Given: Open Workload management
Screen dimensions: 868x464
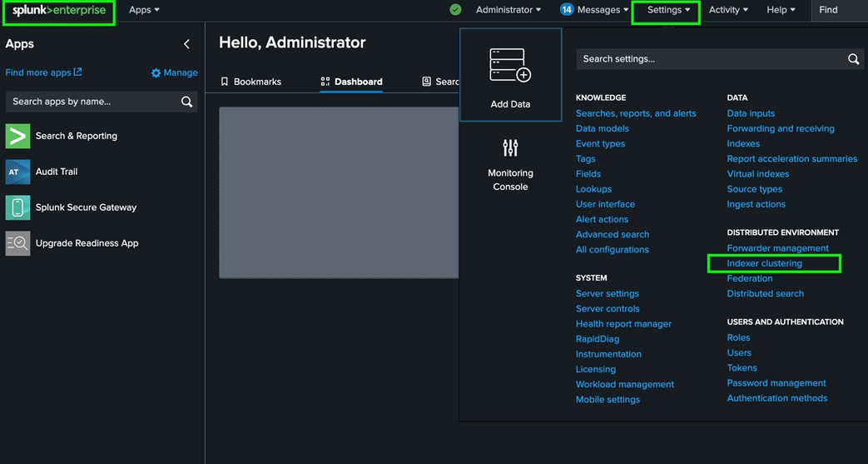Looking at the screenshot, I should pos(625,384).
